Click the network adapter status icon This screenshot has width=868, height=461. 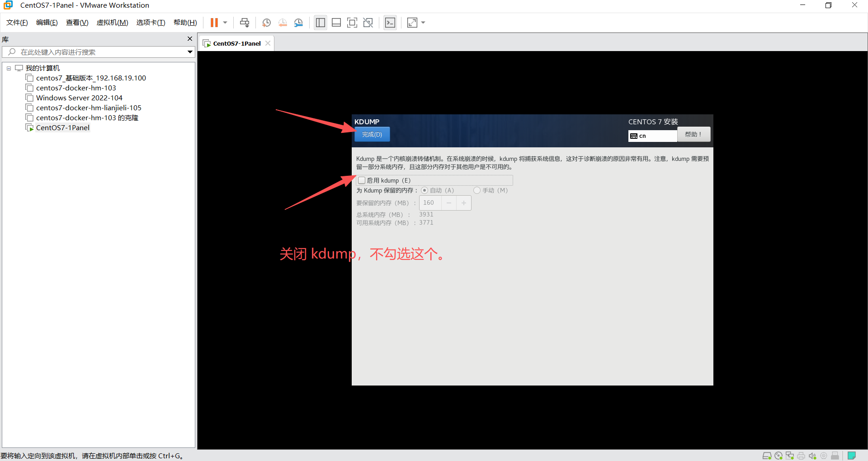coord(790,456)
